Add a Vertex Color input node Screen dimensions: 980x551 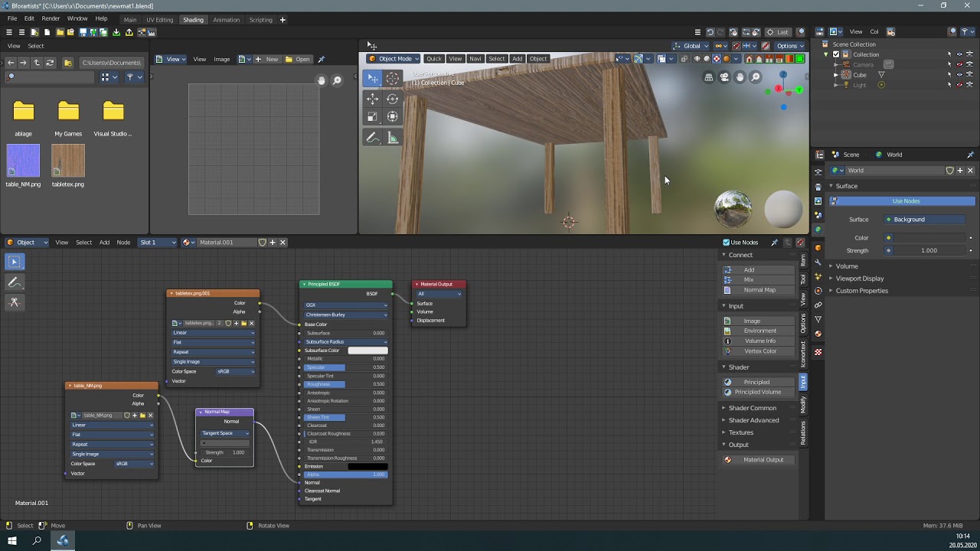pyautogui.click(x=759, y=351)
